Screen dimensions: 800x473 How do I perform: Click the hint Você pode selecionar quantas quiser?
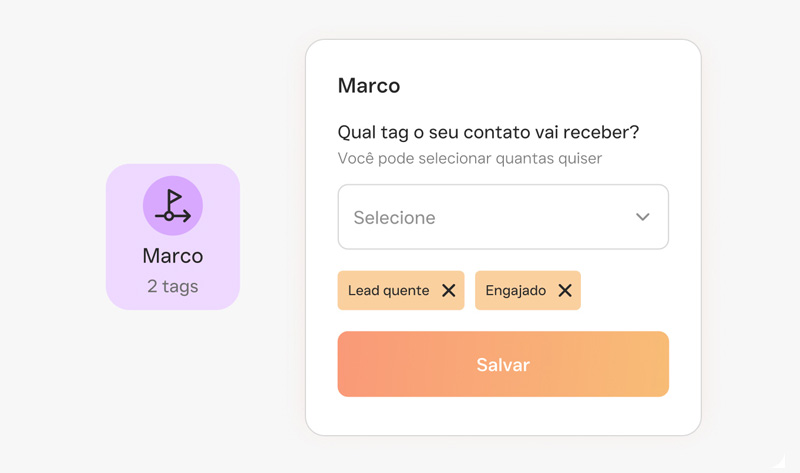(470, 158)
